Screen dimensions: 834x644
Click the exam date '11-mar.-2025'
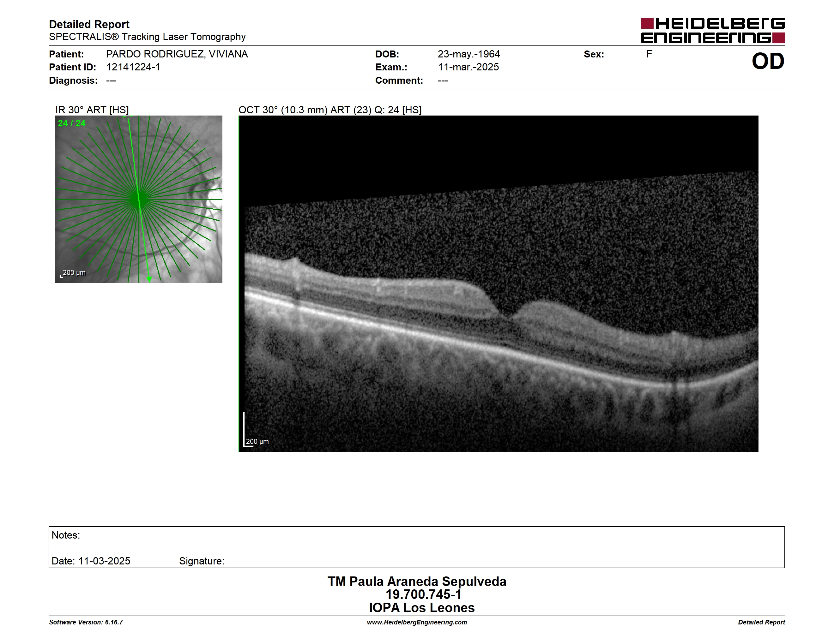click(x=468, y=67)
